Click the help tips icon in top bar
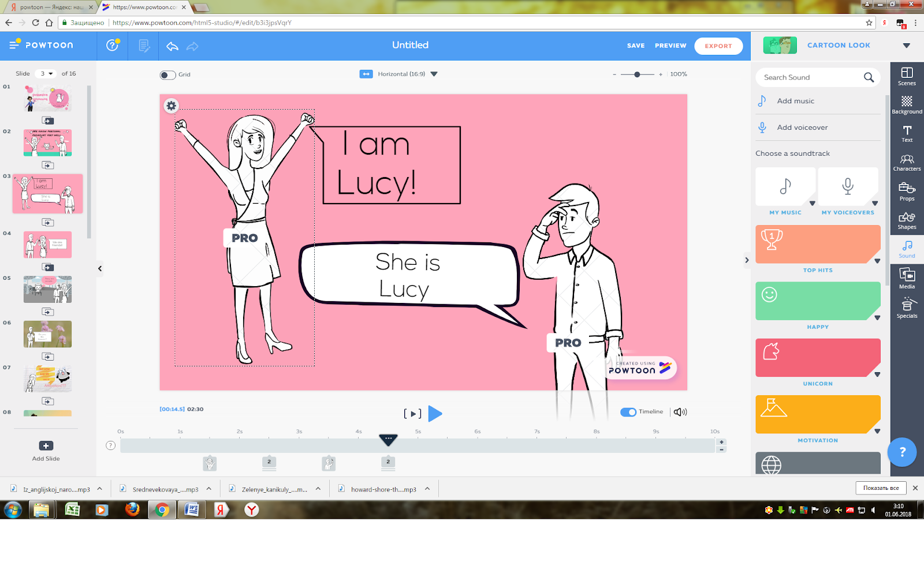Viewport: 924px width, 562px height. 113,45
